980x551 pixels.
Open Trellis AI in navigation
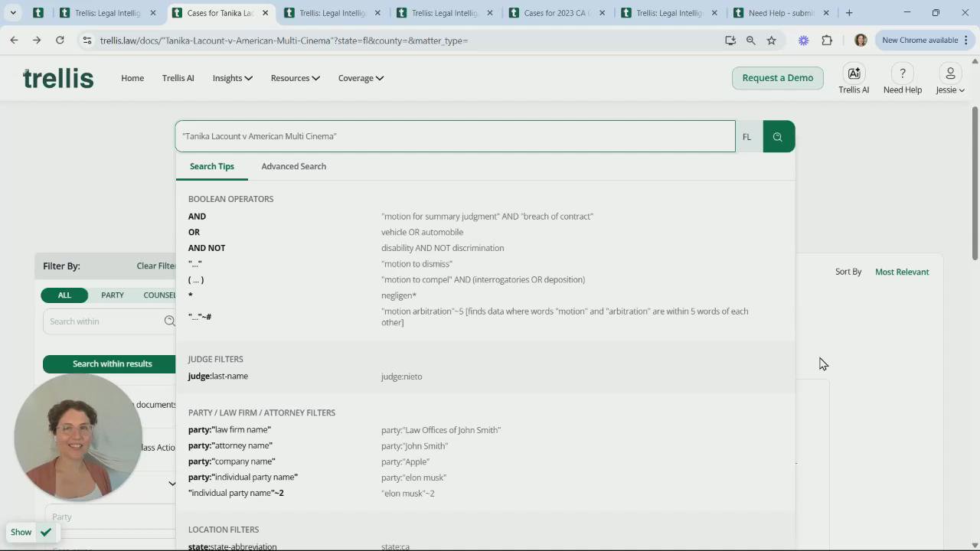click(x=178, y=78)
